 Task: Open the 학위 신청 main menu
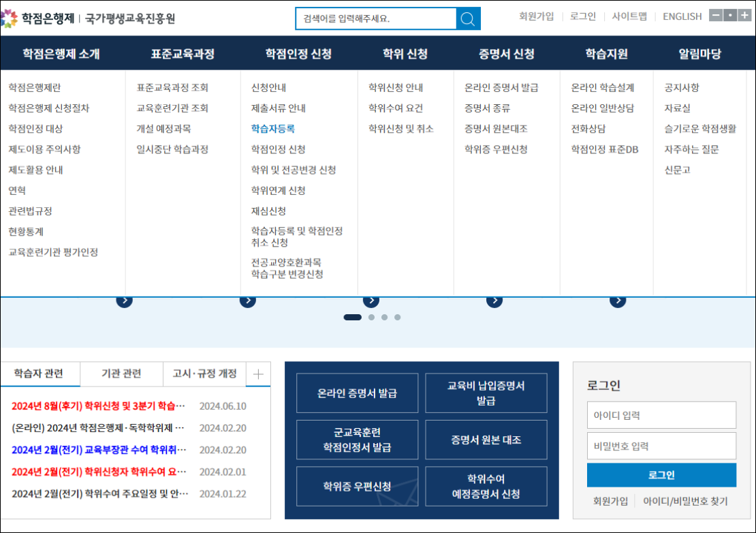click(x=405, y=54)
